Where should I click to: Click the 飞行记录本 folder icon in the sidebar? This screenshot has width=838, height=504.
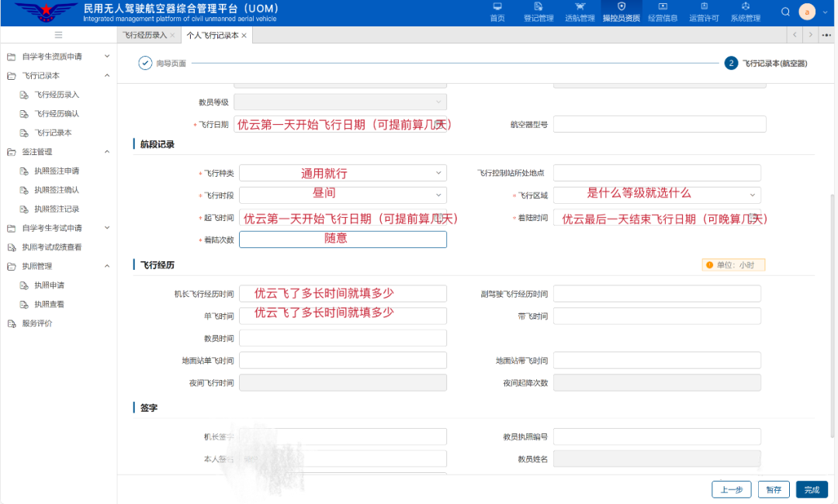11,76
